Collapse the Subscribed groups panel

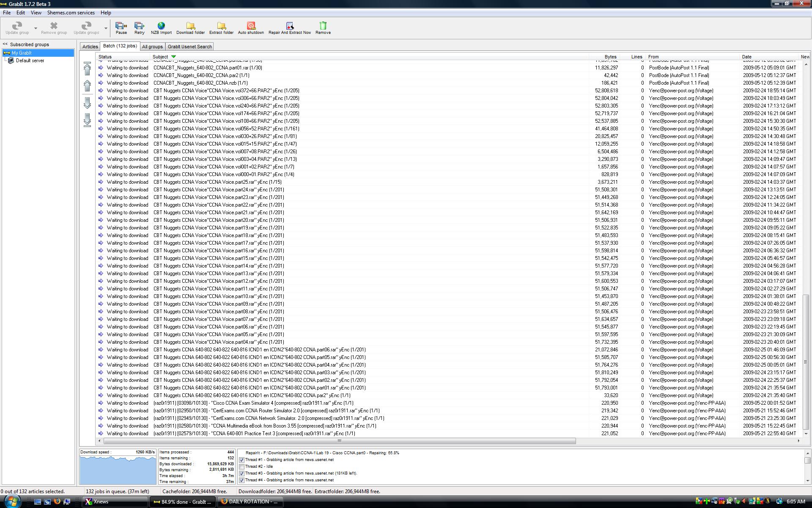pyautogui.click(x=5, y=44)
